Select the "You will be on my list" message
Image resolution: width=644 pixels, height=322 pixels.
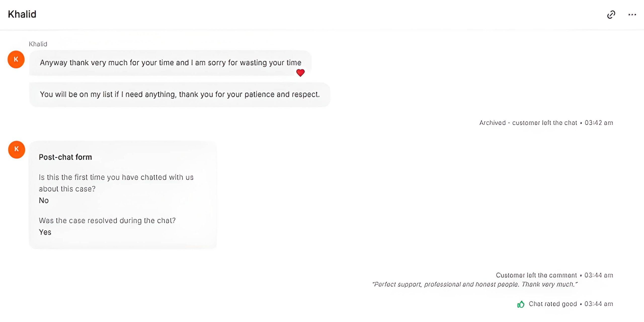[180, 95]
